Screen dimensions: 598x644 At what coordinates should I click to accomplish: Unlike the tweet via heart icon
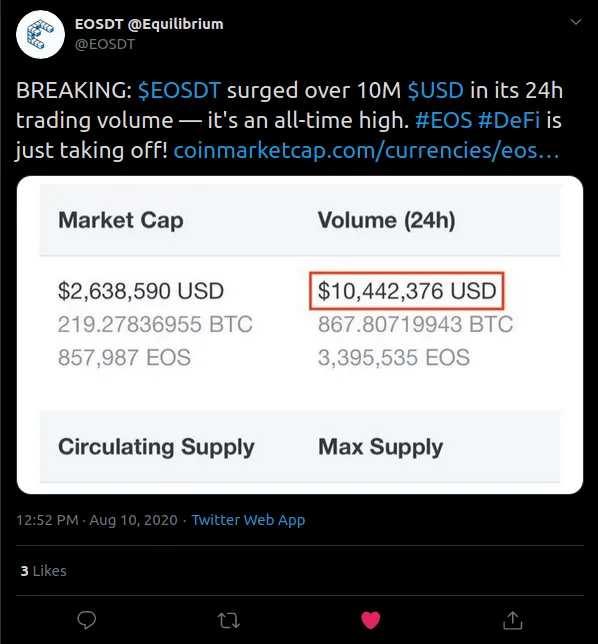370,620
